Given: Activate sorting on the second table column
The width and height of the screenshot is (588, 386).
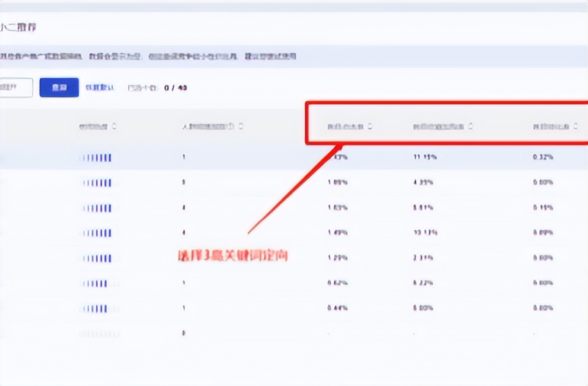Looking at the screenshot, I should (241, 126).
